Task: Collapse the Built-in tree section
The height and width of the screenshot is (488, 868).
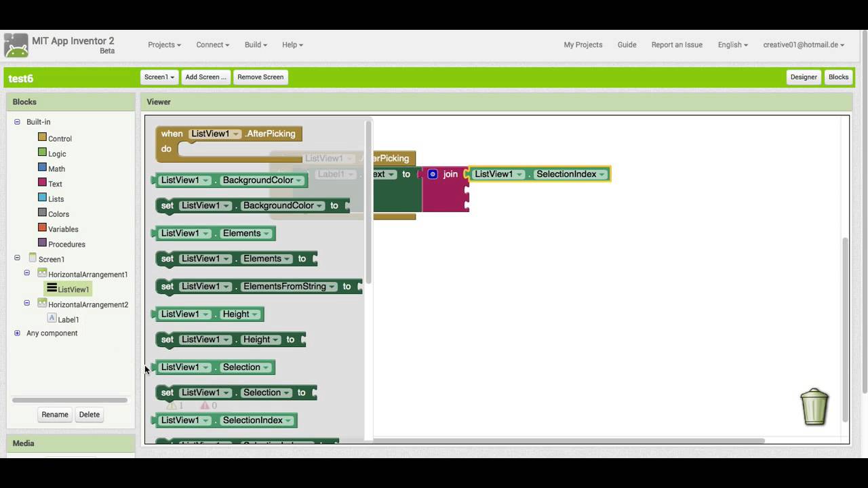Action: (17, 122)
